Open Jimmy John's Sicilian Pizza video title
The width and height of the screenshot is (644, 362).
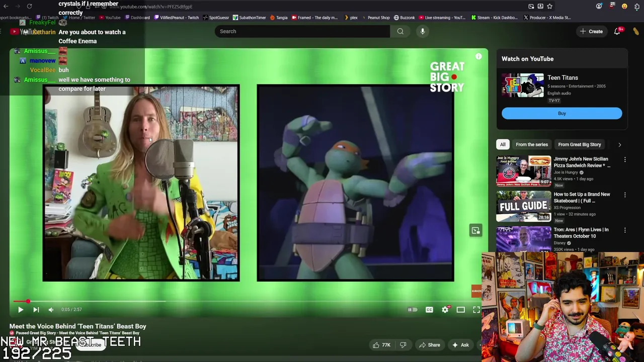tap(582, 162)
